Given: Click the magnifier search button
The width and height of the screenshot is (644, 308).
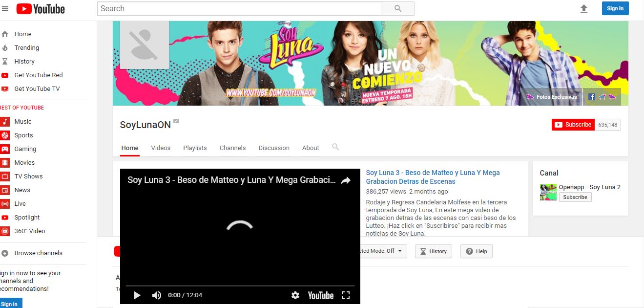Looking at the screenshot, I should pyautogui.click(x=397, y=8).
